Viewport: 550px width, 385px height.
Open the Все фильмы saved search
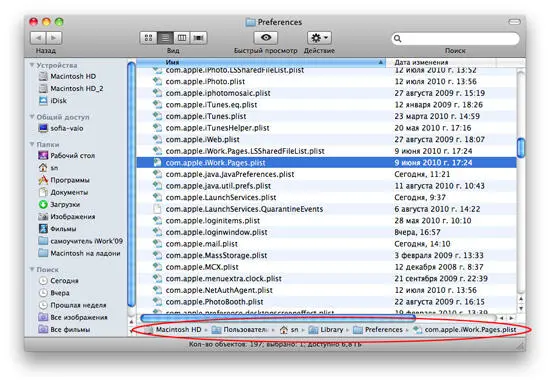(x=64, y=330)
